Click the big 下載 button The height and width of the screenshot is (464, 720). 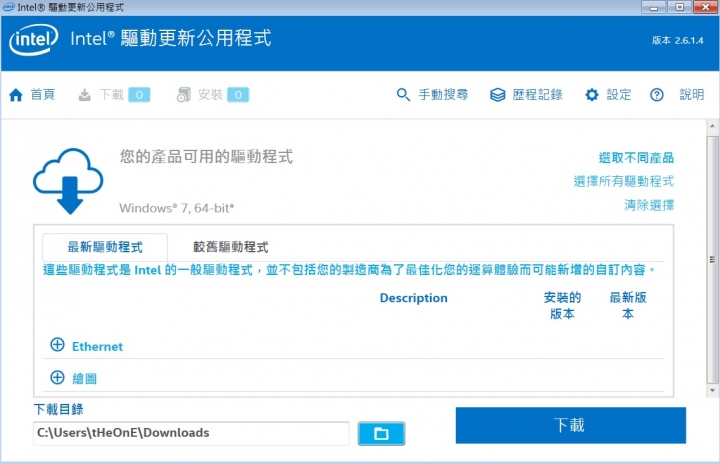click(571, 425)
